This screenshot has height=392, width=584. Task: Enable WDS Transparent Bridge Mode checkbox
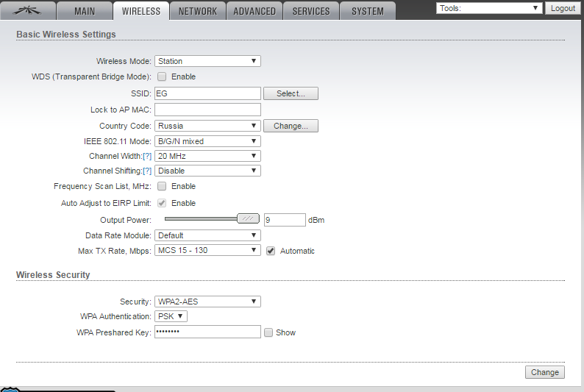(162, 76)
